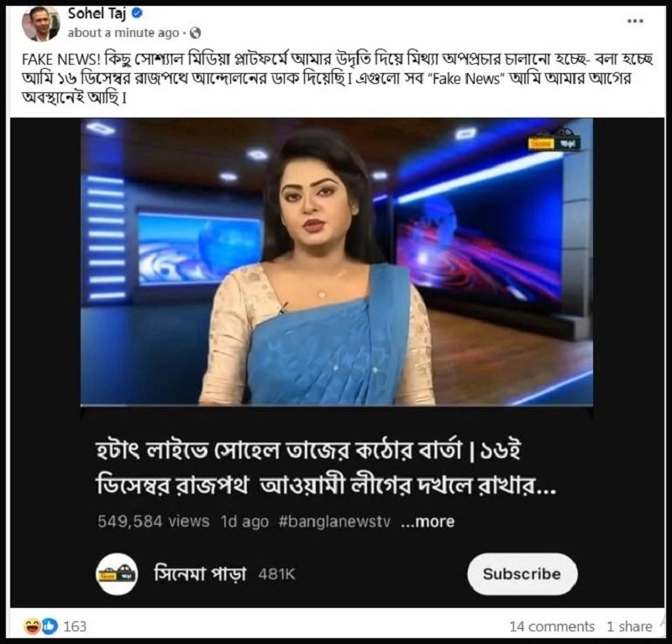Open the 'about a minute ago' timestamp

pyautogui.click(x=123, y=33)
